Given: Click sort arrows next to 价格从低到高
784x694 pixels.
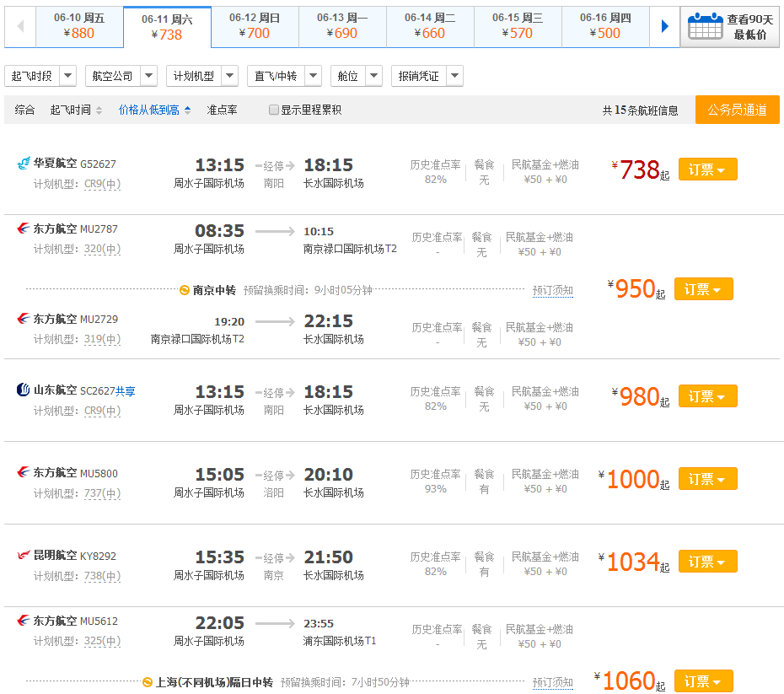Looking at the screenshot, I should 187,110.
